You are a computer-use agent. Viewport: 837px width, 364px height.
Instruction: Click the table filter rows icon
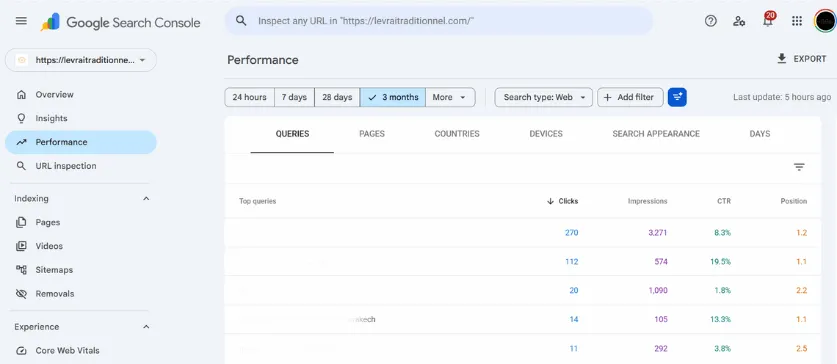tap(799, 167)
